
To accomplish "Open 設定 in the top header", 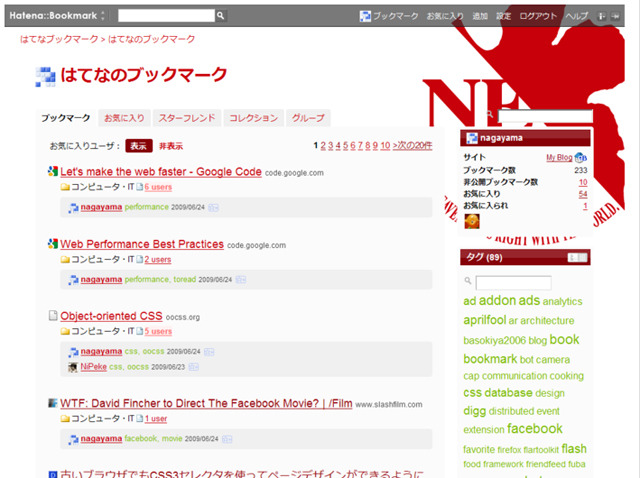I will (x=503, y=16).
